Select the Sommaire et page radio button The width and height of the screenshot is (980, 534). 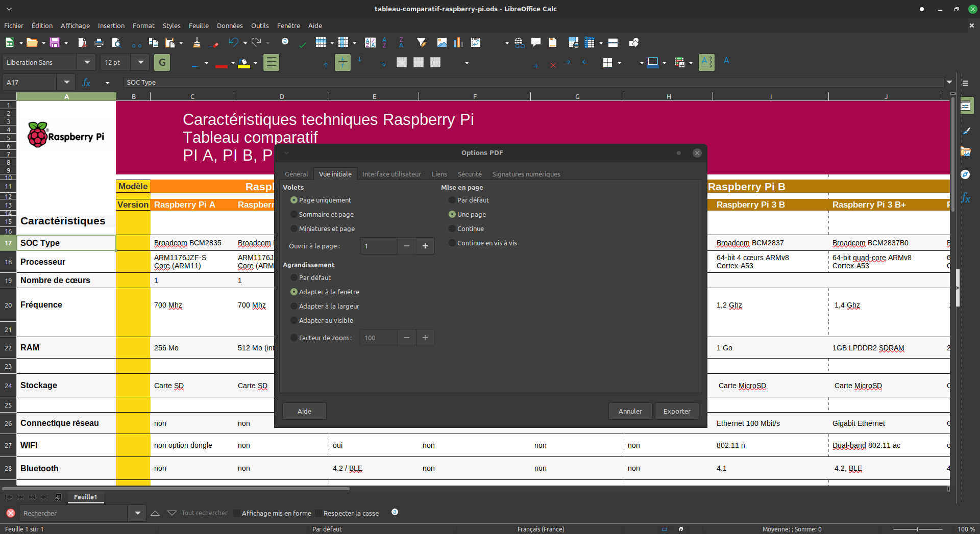[x=294, y=215]
